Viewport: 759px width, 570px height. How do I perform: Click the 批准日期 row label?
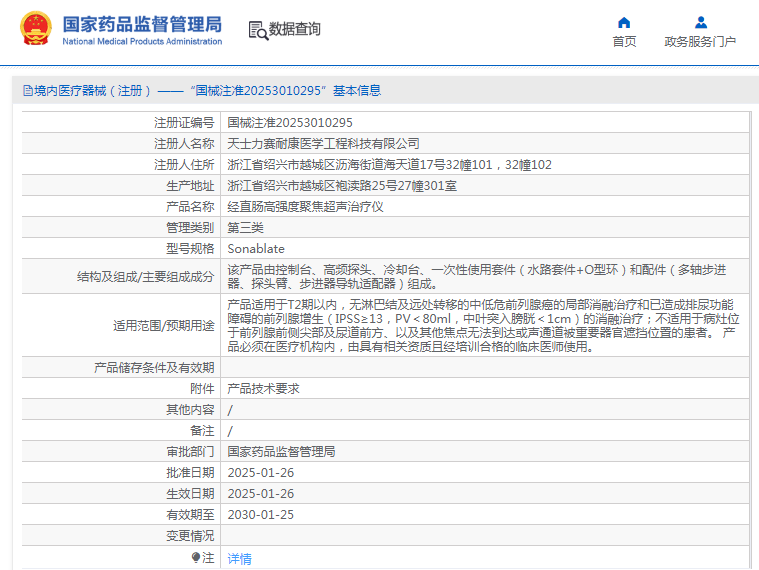pyautogui.click(x=190, y=473)
